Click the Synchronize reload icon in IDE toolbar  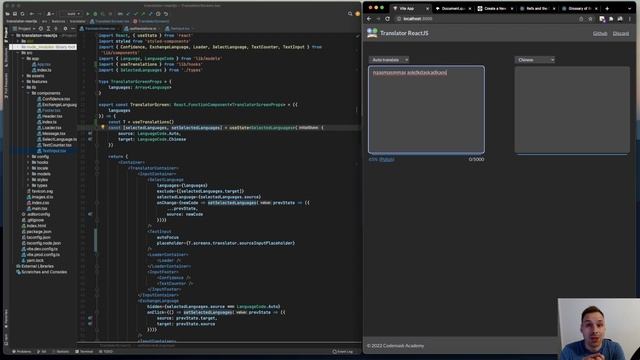coord(22,14)
